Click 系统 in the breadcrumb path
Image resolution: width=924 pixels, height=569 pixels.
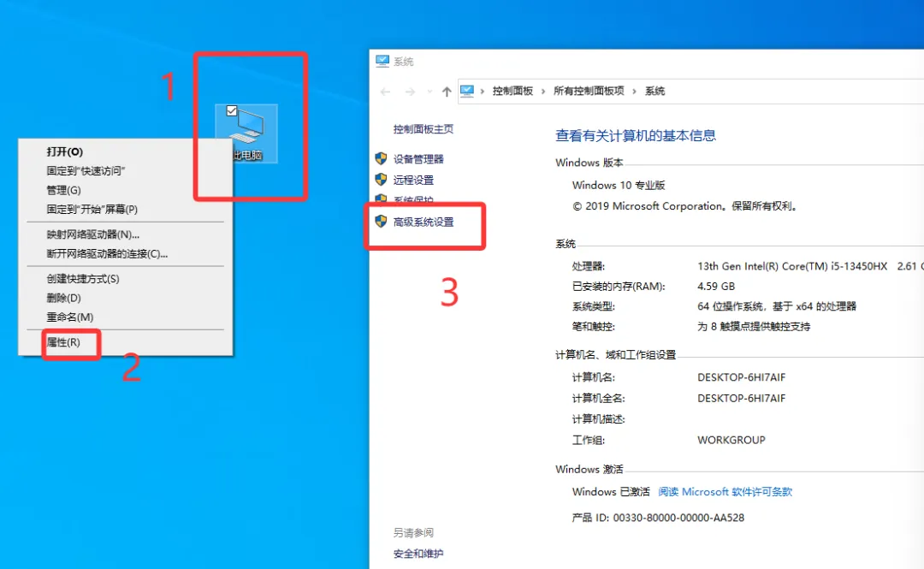point(654,91)
